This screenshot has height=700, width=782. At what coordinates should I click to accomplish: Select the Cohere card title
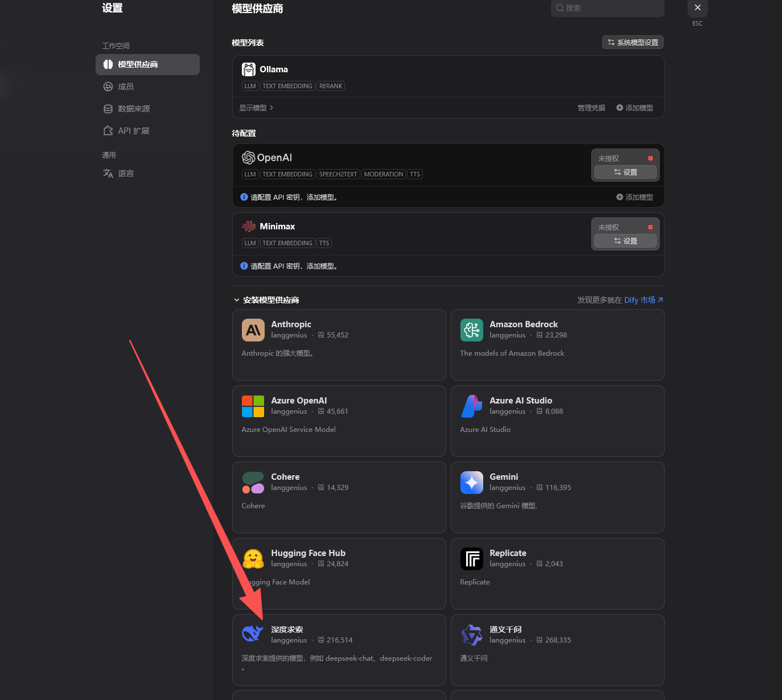[285, 477]
